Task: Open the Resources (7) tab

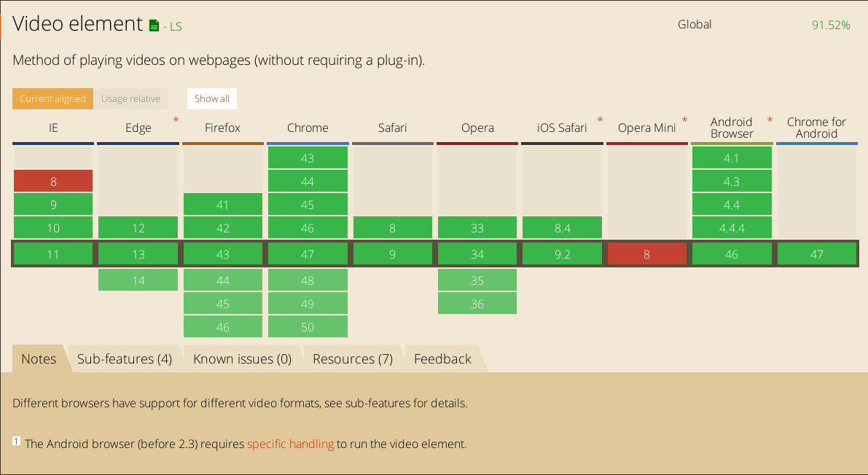Action: pos(353,359)
